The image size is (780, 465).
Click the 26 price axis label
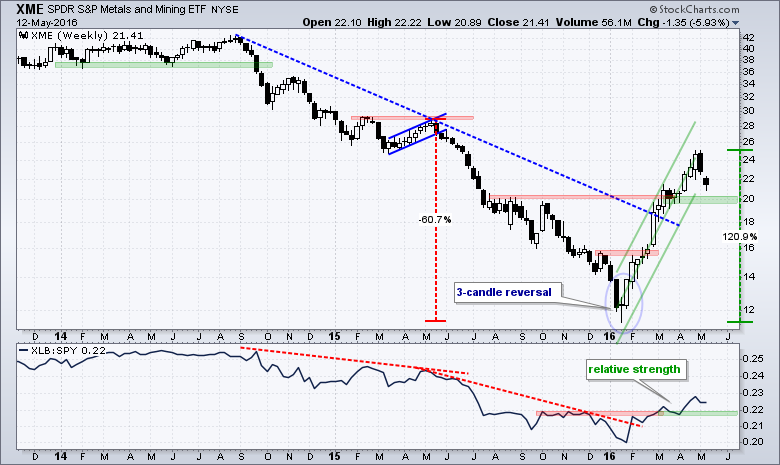(x=748, y=142)
